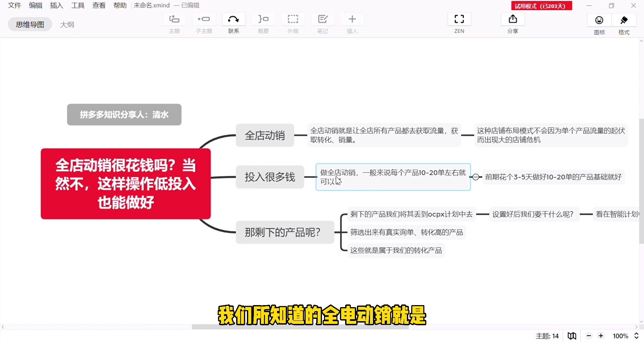
Task: Close the XMind window
Action: [633, 6]
